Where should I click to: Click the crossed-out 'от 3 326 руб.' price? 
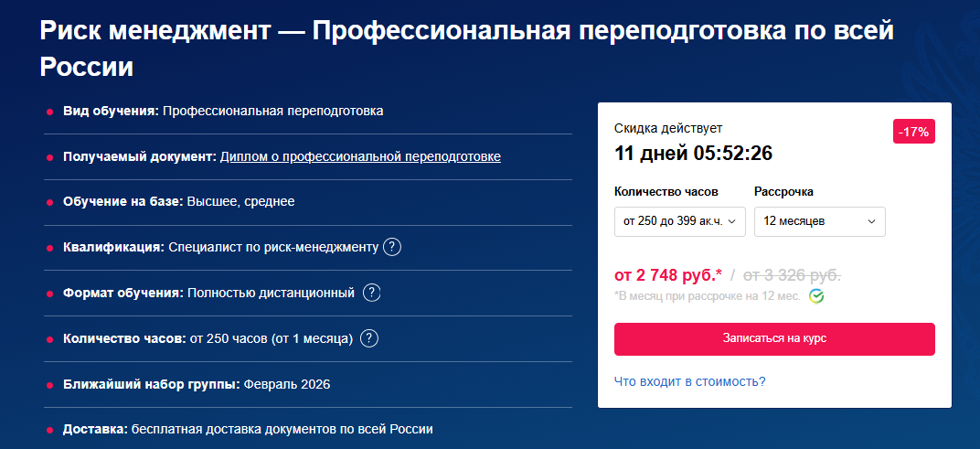point(791,274)
